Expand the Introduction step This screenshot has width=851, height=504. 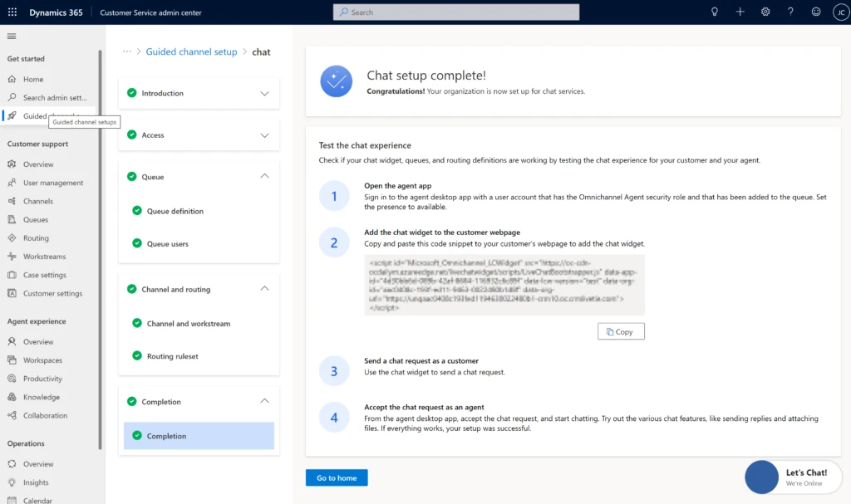pos(265,93)
